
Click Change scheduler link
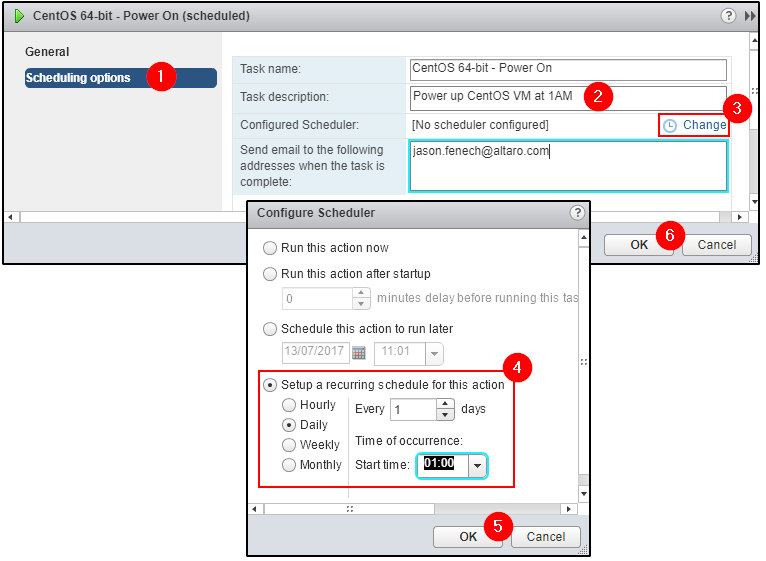tap(704, 125)
